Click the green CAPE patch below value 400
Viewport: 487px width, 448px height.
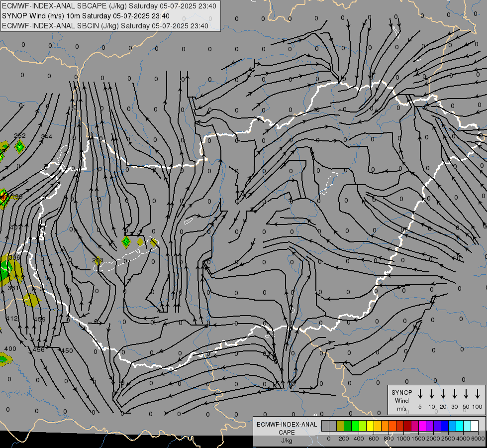click(3, 359)
